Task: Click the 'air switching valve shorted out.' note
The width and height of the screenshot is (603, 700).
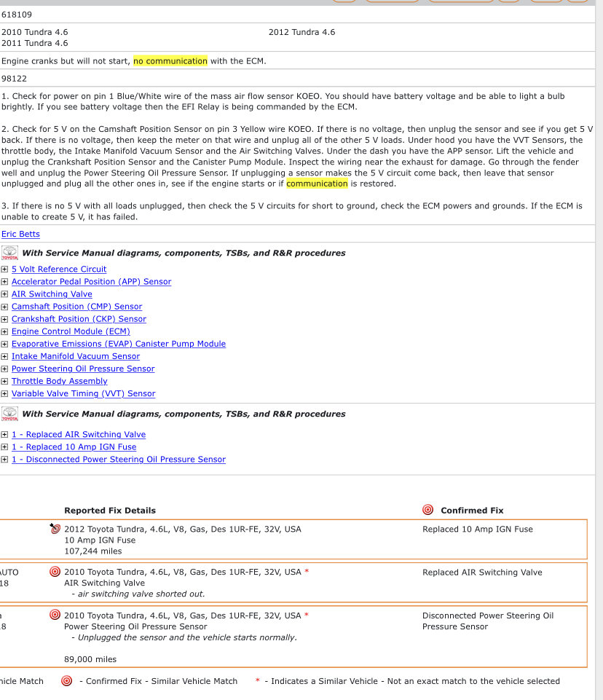Action: [141, 594]
